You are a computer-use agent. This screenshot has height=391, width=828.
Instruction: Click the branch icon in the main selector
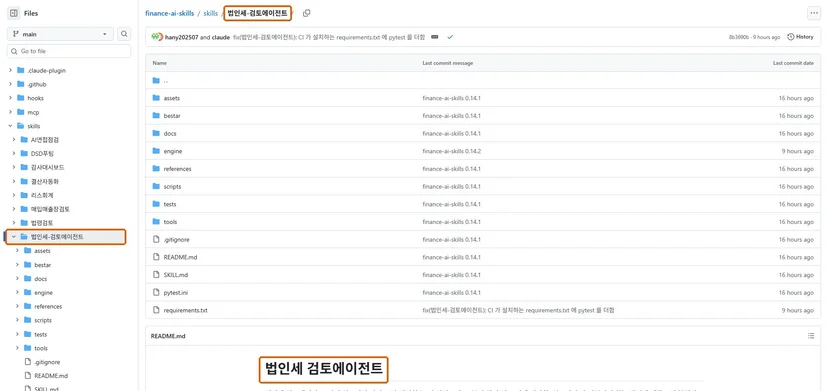pyautogui.click(x=15, y=34)
